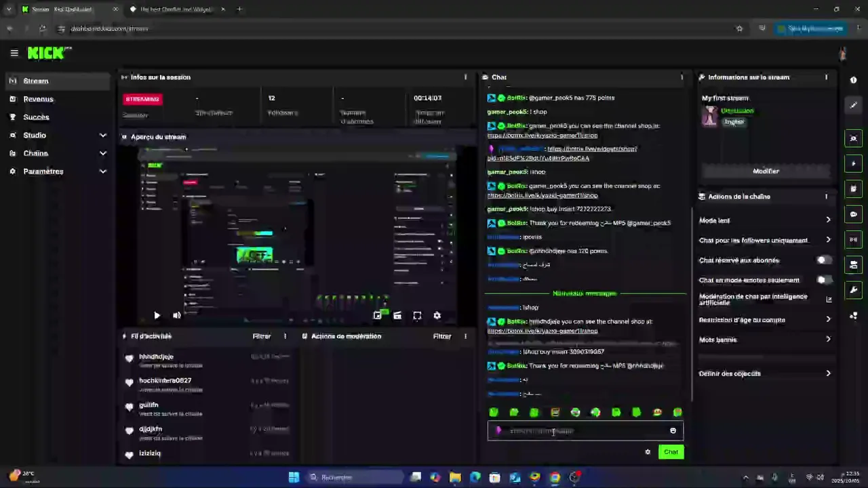Open Informations sur le stream panel options
Viewport: 868px width, 488px height.
click(826, 77)
